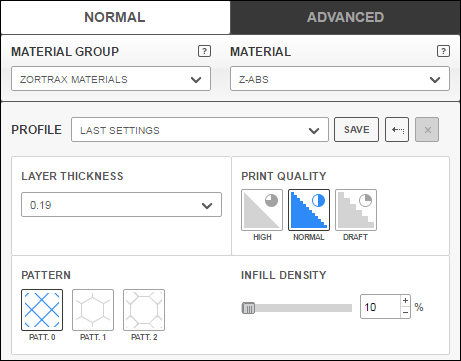Click the infill density slider handle
The width and height of the screenshot is (461, 361).
(x=248, y=308)
